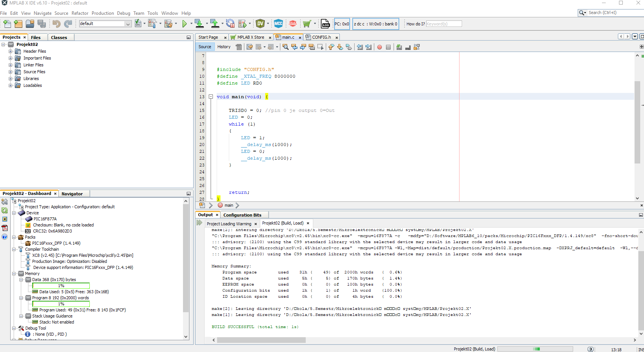Click the LOG icon in main toolbar
The image size is (644, 352).
325,24
